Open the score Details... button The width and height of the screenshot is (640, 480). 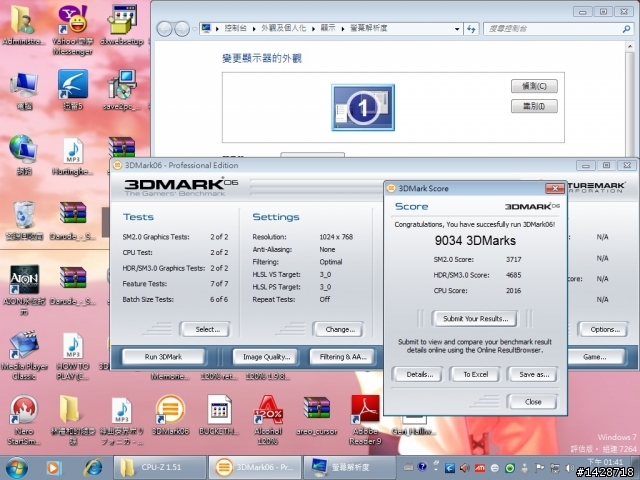(x=419, y=374)
